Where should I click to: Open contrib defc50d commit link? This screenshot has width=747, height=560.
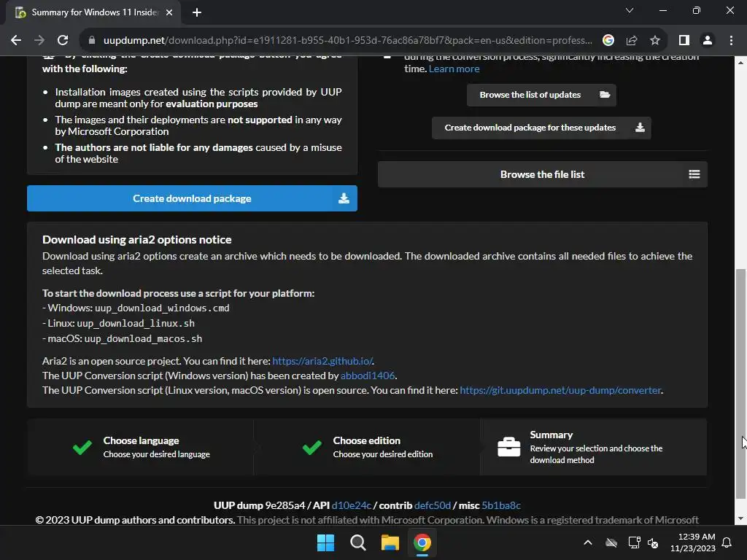click(x=433, y=505)
